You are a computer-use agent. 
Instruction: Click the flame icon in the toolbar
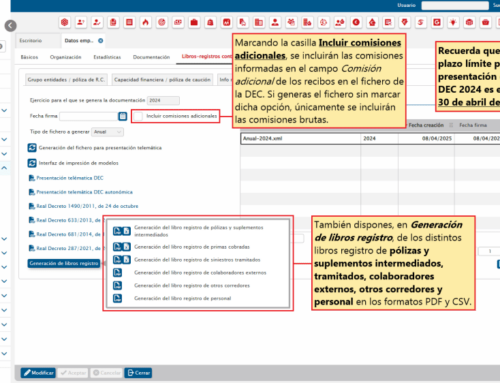pyautogui.click(x=146, y=22)
